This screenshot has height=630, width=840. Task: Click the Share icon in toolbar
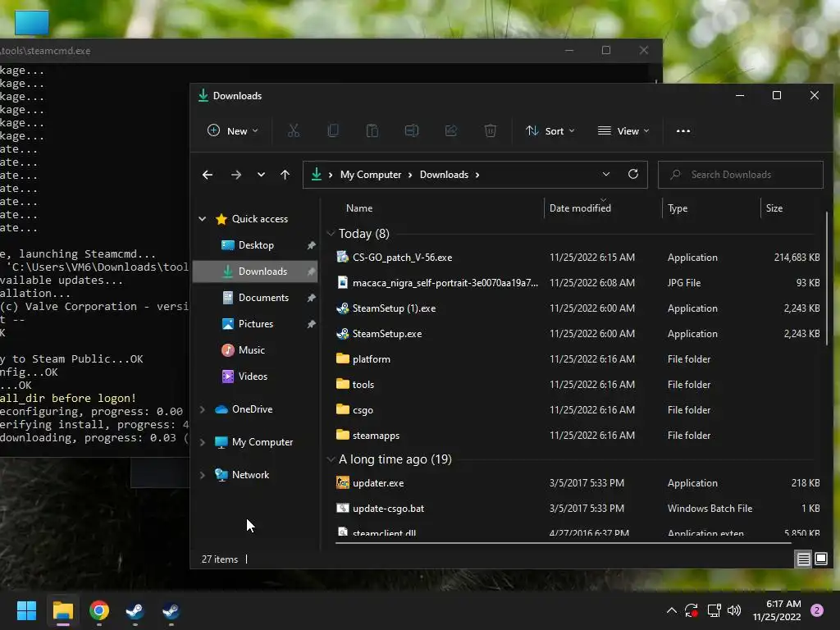tap(451, 130)
